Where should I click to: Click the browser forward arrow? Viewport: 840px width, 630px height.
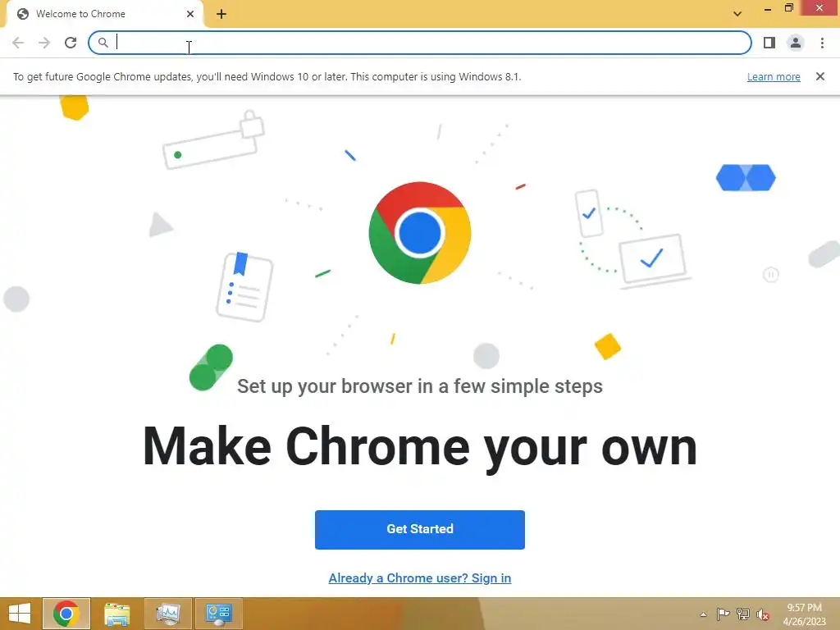(x=44, y=43)
